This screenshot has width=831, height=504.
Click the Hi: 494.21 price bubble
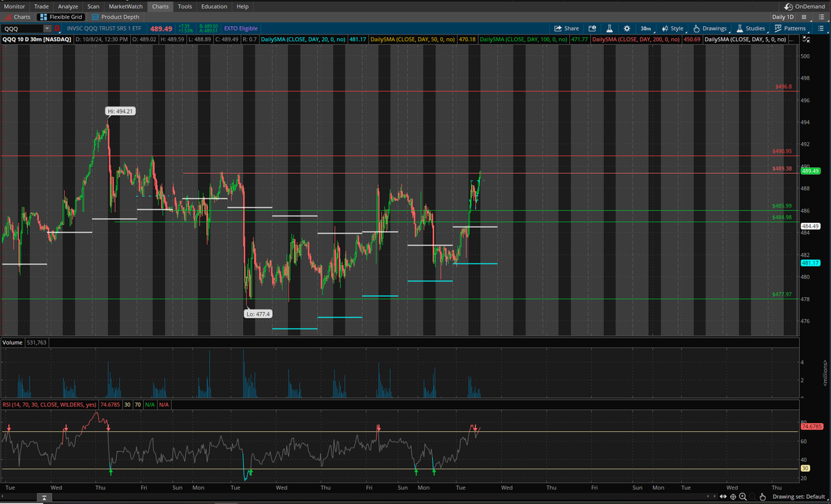(x=119, y=111)
